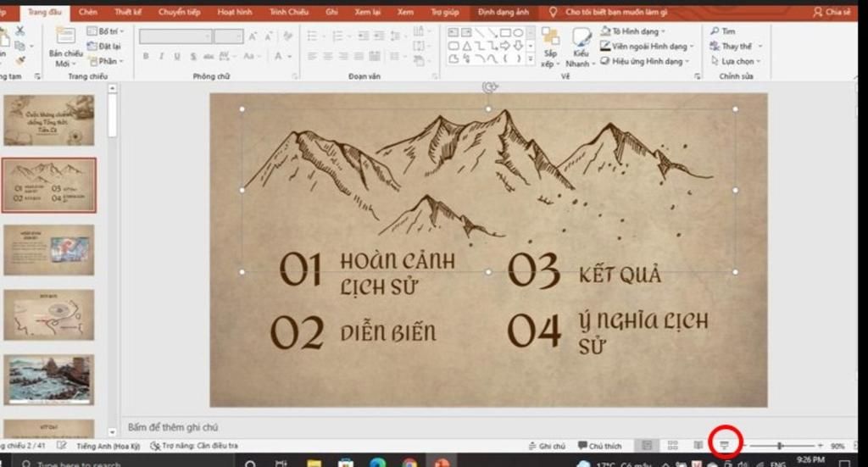The height and width of the screenshot is (467, 868).
Task: Switch to reading view icon
Action: (x=698, y=446)
